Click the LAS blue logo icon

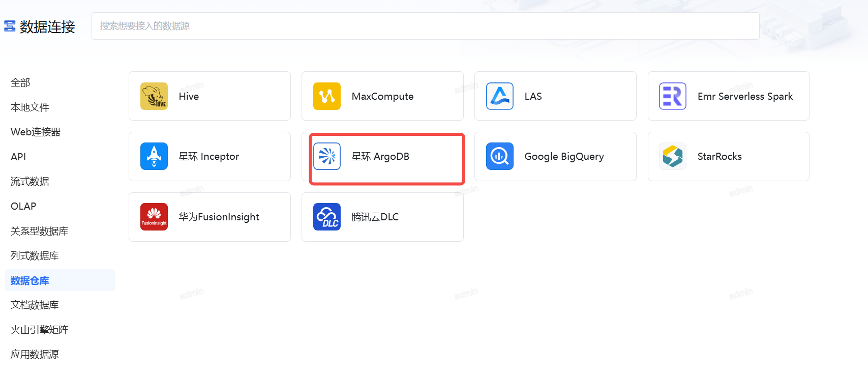coord(500,96)
